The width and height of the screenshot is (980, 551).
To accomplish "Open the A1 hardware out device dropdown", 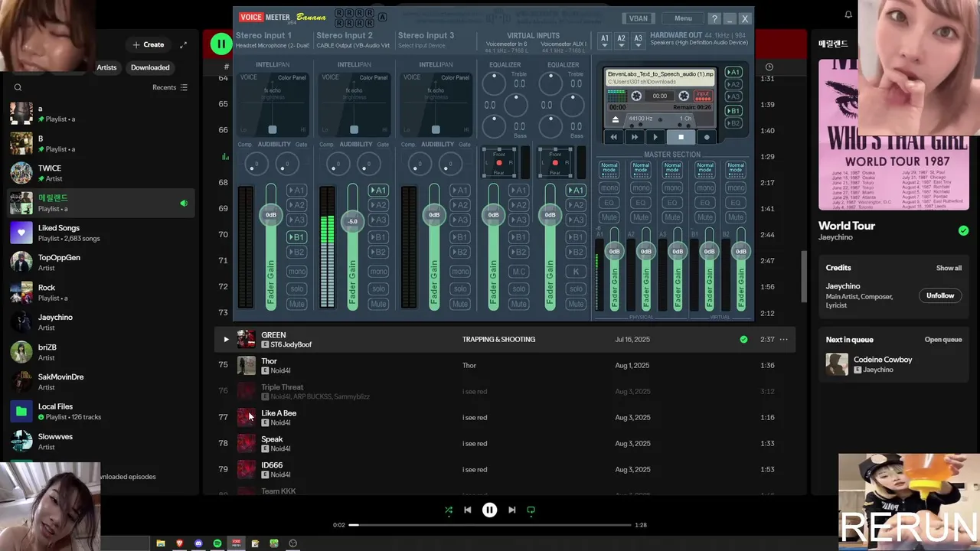I will tap(604, 41).
